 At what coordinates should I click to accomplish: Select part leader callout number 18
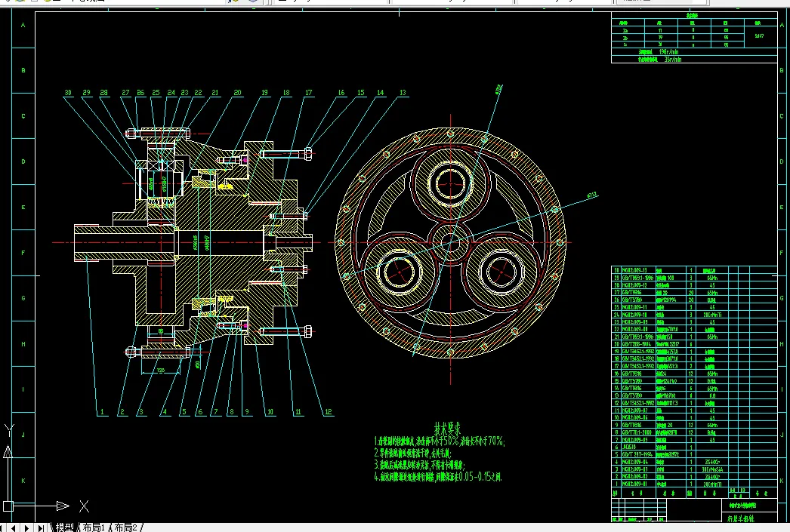pos(286,93)
